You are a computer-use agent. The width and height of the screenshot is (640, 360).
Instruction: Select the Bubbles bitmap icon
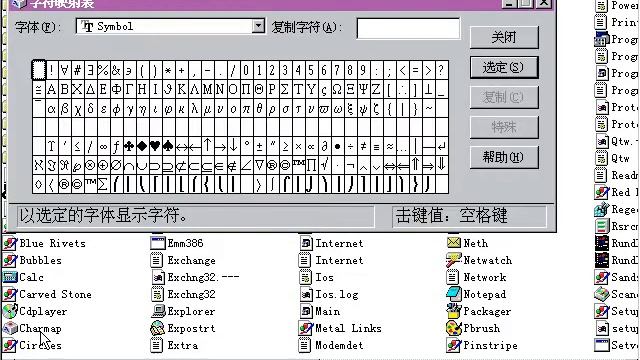(10, 260)
